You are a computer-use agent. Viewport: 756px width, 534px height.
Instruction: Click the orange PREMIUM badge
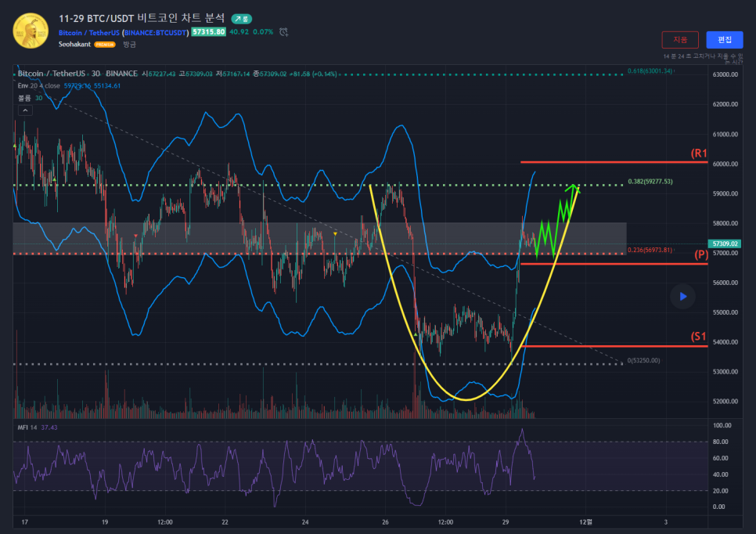coord(105,45)
